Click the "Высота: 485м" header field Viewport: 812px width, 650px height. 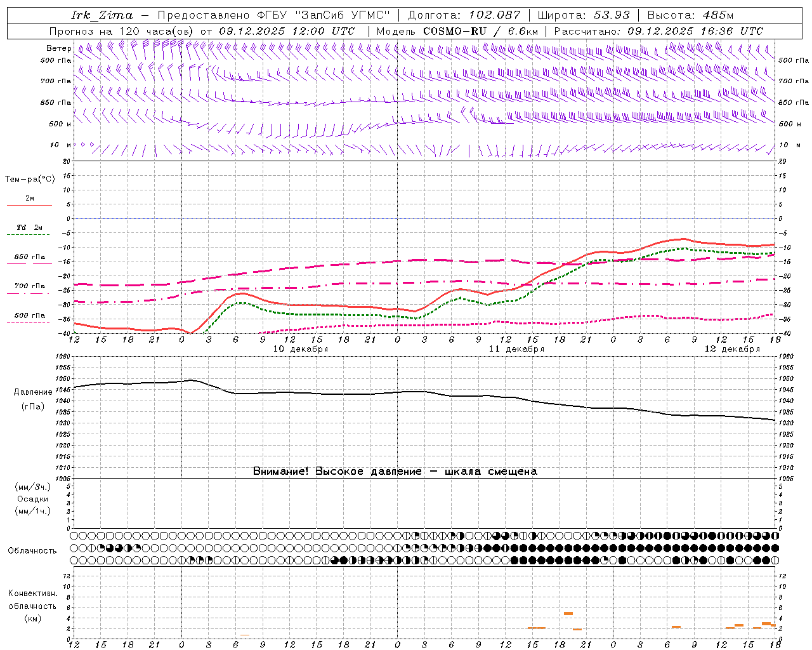pyautogui.click(x=690, y=15)
